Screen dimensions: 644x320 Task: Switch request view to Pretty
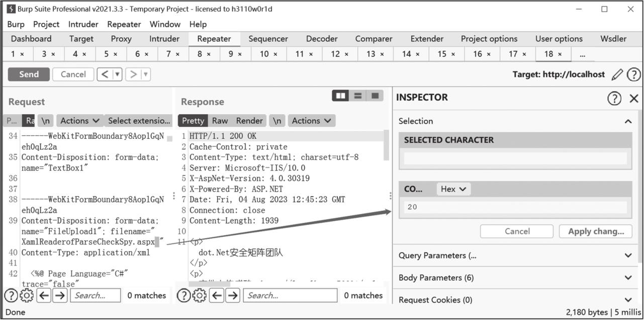12,121
